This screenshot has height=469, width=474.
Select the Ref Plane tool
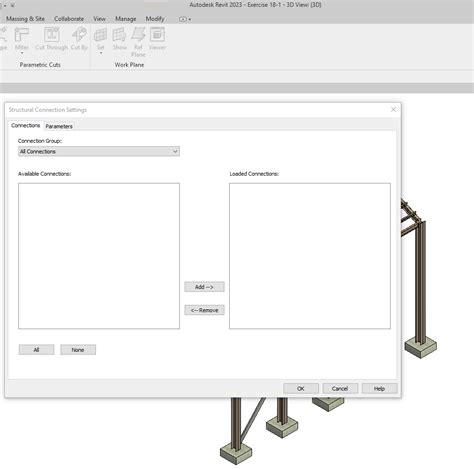[x=138, y=42]
